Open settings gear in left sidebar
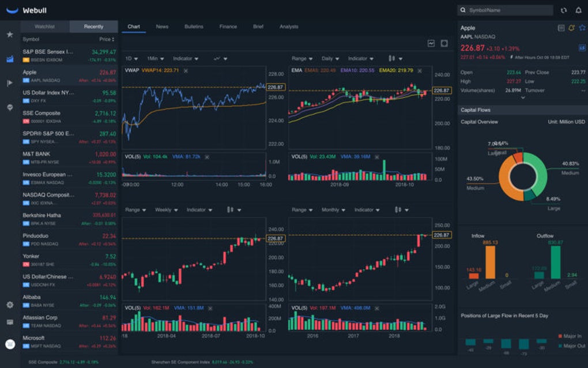 pyautogui.click(x=10, y=305)
